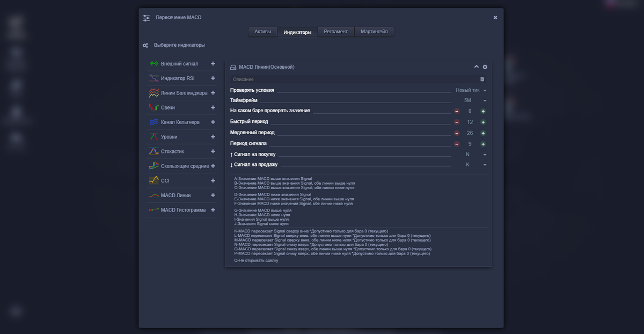Add the Свечи indicator via plus icon
644x334 pixels.
click(213, 107)
